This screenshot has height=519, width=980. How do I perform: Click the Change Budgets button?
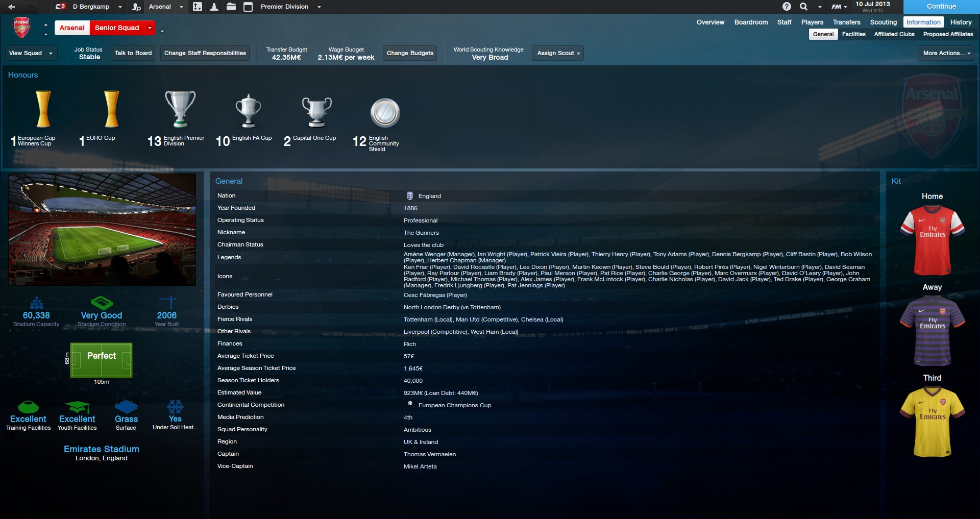pyautogui.click(x=410, y=53)
